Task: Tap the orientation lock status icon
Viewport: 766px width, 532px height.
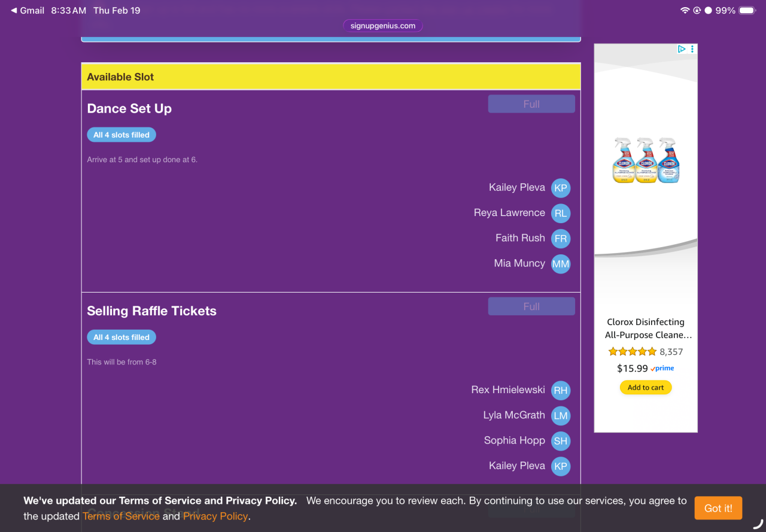Action: tap(697, 11)
